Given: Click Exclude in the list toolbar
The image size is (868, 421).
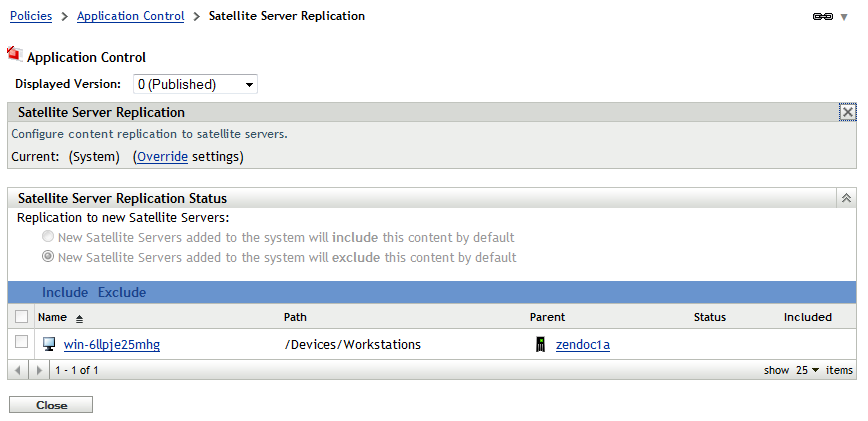Looking at the screenshot, I should point(121,292).
